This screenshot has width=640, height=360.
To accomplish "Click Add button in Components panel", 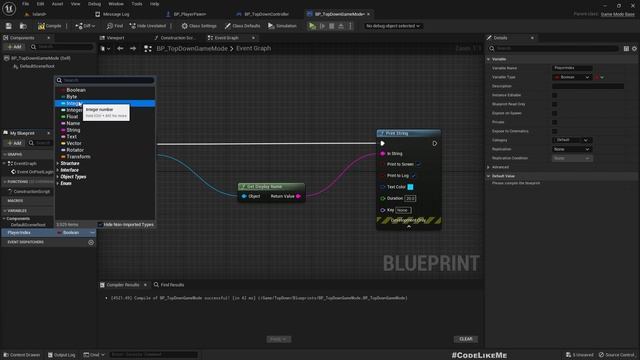I will 14,47.
